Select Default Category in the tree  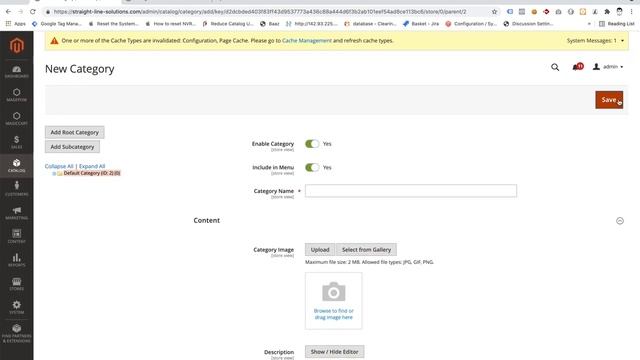coord(92,173)
